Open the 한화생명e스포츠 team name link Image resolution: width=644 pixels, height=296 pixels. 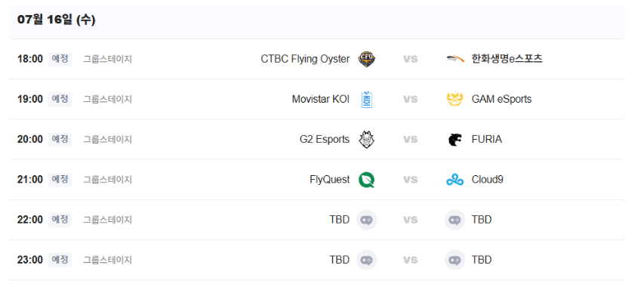click(507, 59)
